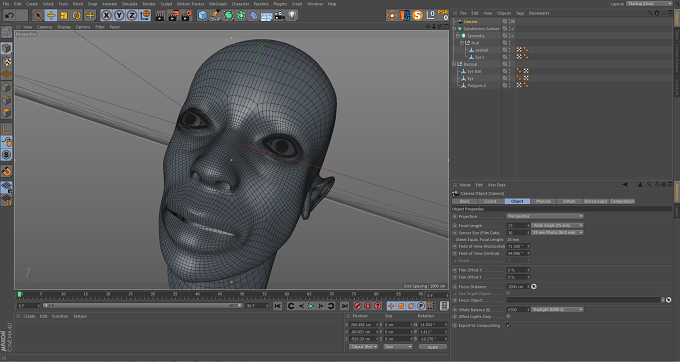Open the Focal Length preset dropdown
The image size is (680, 362).
(x=557, y=225)
